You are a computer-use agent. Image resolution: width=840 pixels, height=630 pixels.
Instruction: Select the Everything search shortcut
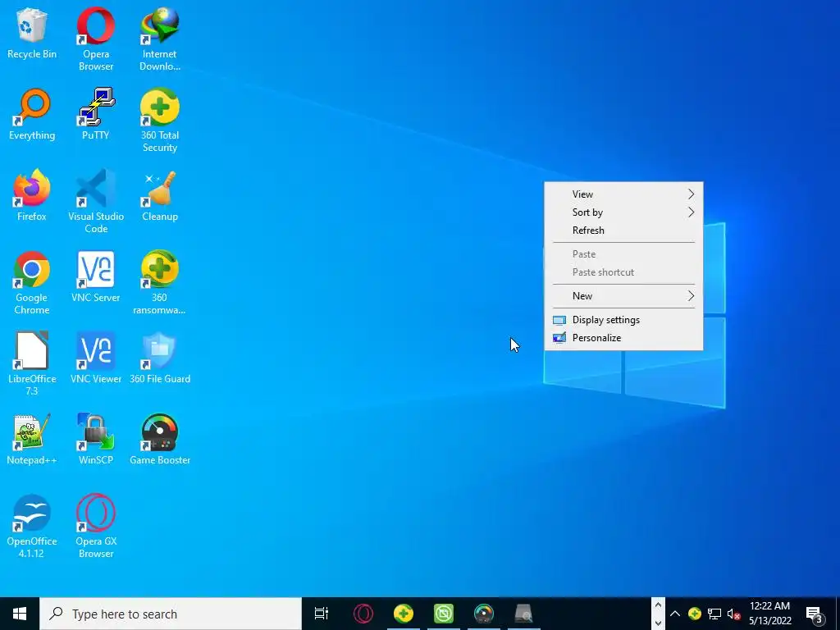pyautogui.click(x=32, y=115)
